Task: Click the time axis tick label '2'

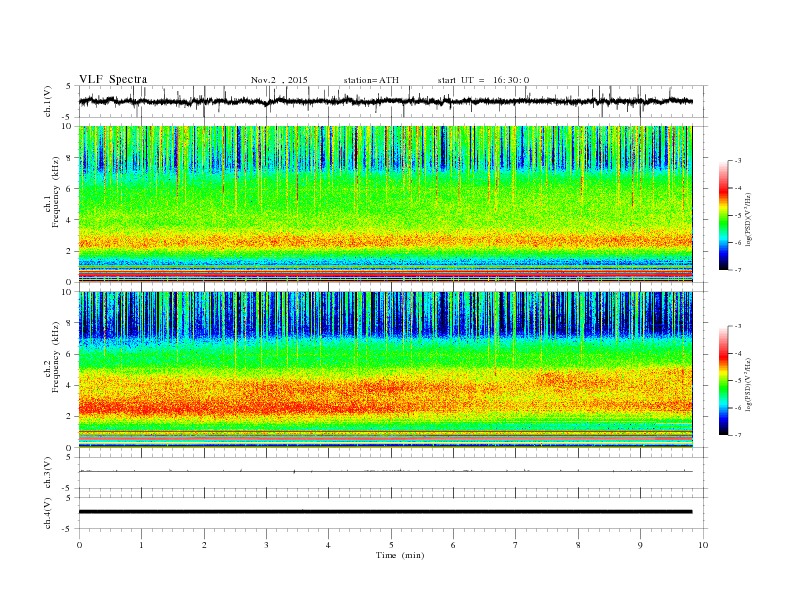Action: coord(204,545)
